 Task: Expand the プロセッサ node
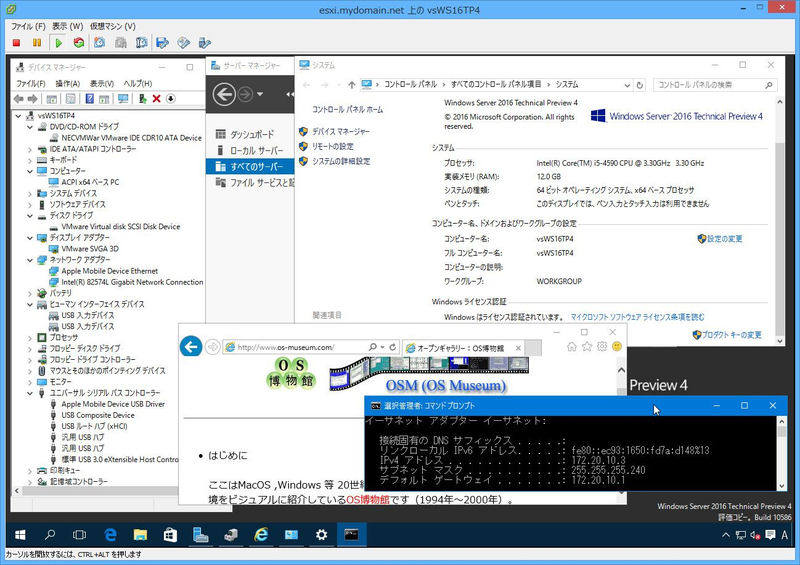coord(30,338)
